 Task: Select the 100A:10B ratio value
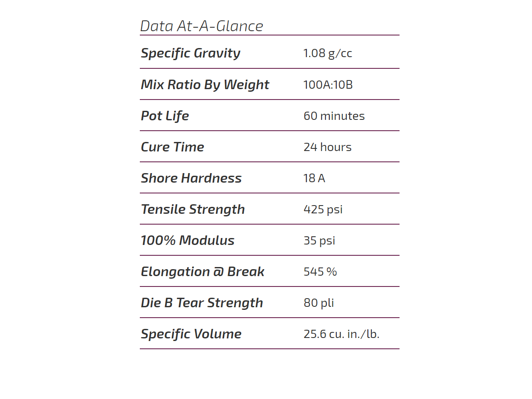328,84
